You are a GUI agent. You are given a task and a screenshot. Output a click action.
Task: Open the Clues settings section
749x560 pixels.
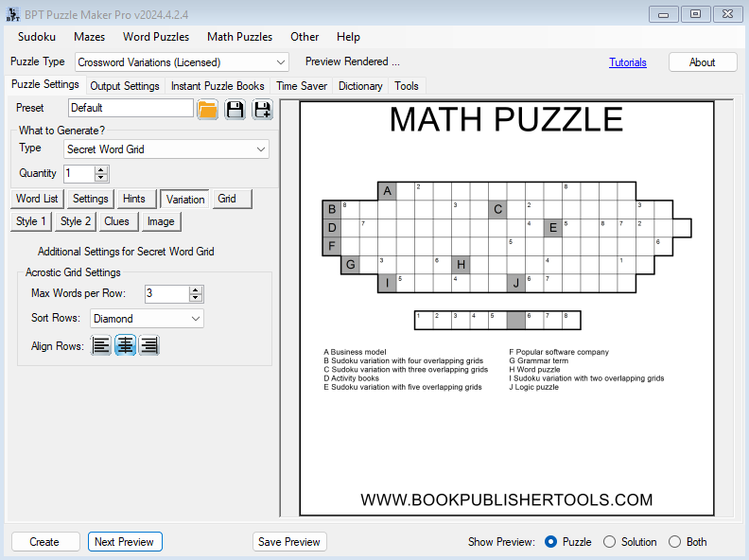tap(116, 221)
